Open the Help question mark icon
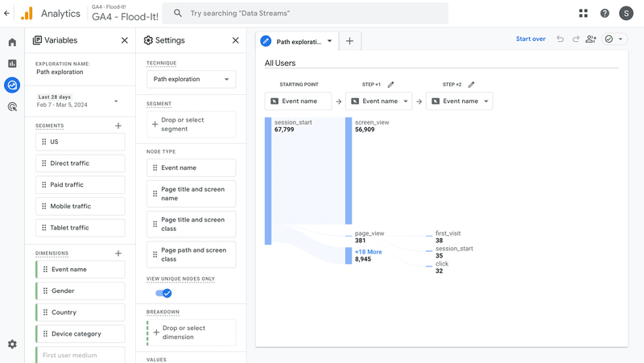This screenshot has height=363, width=644. point(605,14)
